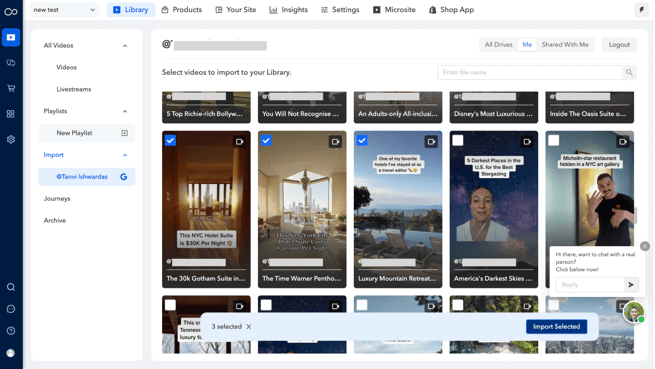Click the Import Selected button

[556, 326]
